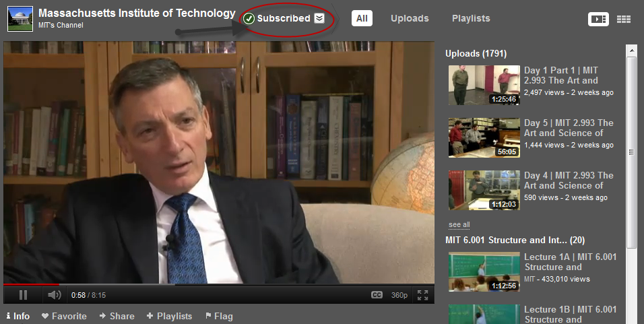Add the video to favorites with Favorite

(64, 316)
